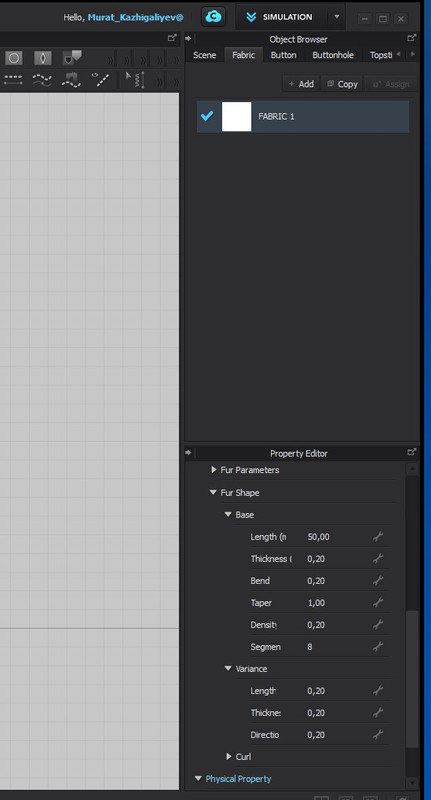Image resolution: width=431 pixels, height=800 pixels.
Task: Undock the 2D window via pop-out icon
Action: (x=172, y=38)
